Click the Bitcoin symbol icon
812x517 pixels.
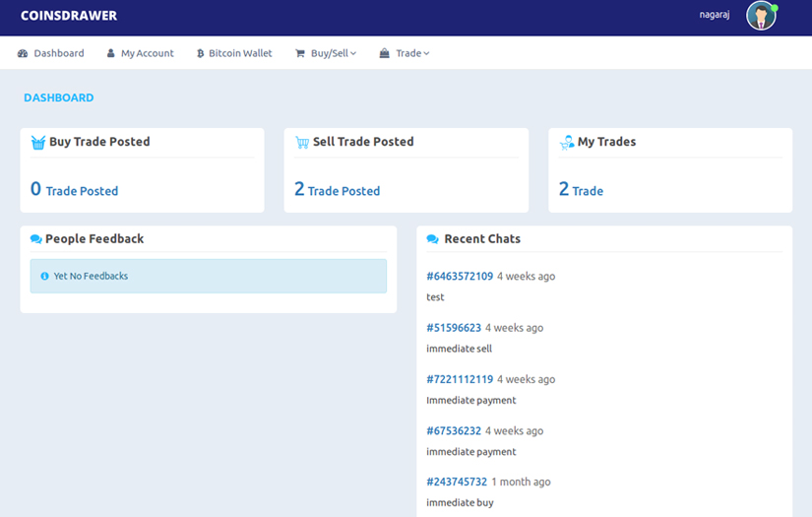pyautogui.click(x=201, y=53)
